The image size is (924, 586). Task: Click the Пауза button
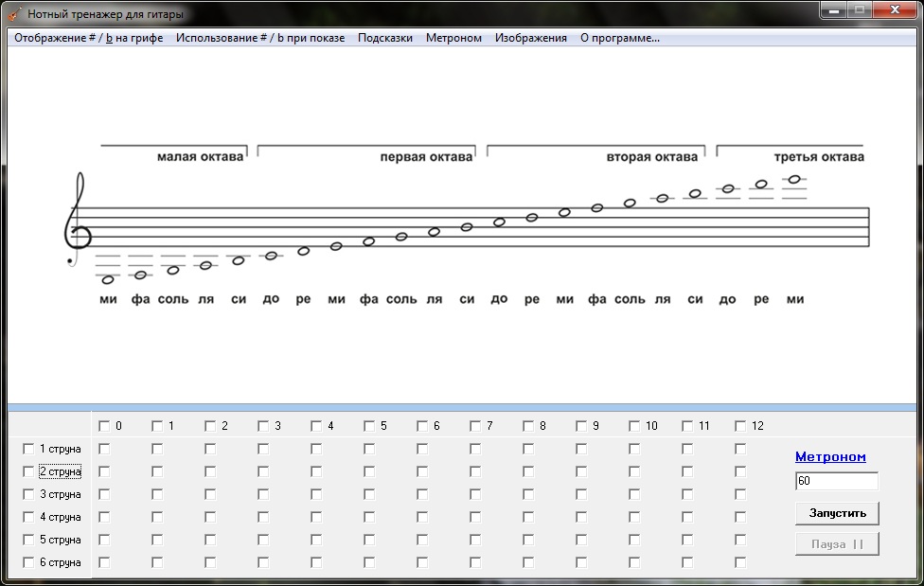tap(837, 544)
